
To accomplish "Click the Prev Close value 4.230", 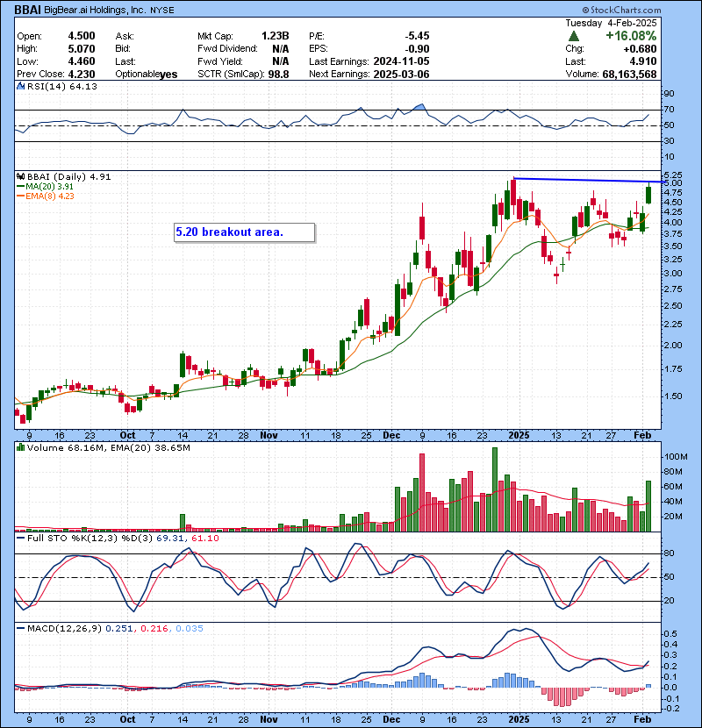I will point(82,75).
